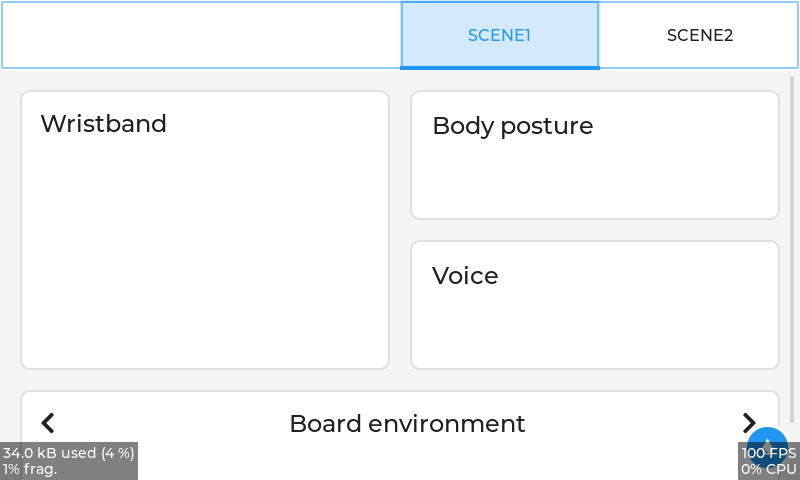Click the right chevron beside Board environment
The width and height of the screenshot is (800, 480).
[x=749, y=423]
